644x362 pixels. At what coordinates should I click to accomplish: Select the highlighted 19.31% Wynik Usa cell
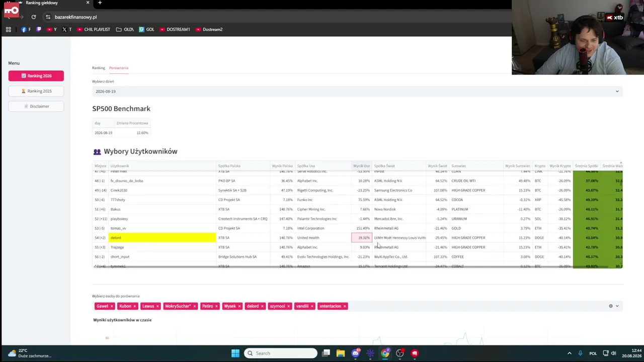pyautogui.click(x=362, y=238)
